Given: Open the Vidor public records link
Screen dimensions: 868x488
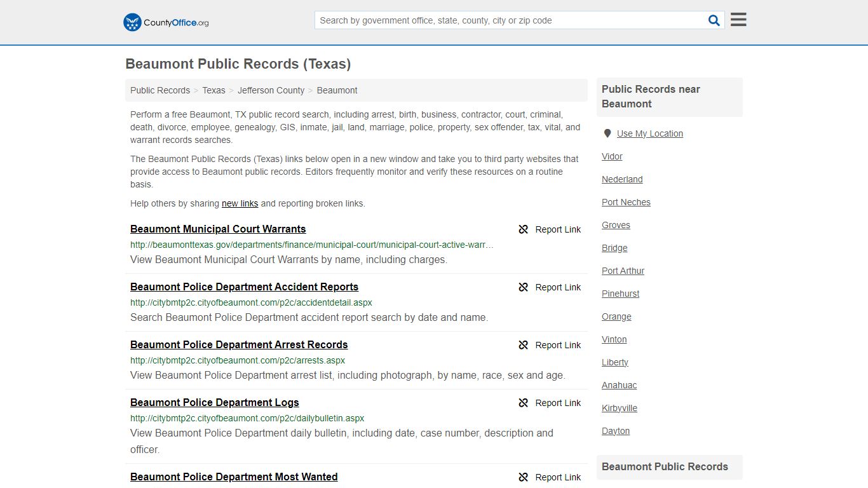Looking at the screenshot, I should (x=611, y=156).
